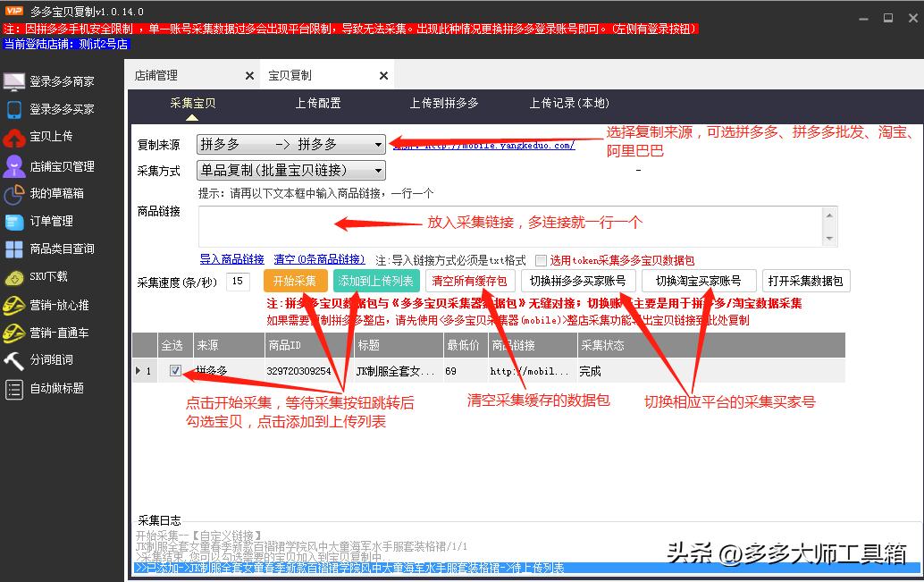Open the 订单管理 panel

[55, 222]
